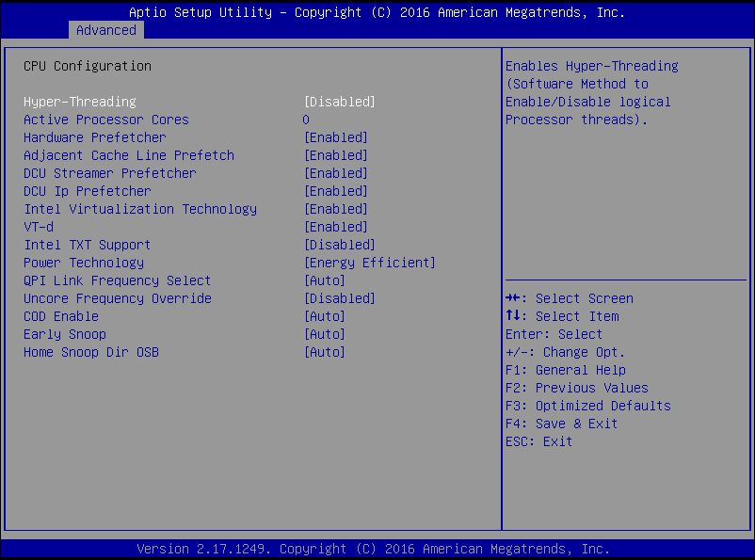Click ESC: Exit hint
Screen dimensions: 755x560
click(538, 441)
